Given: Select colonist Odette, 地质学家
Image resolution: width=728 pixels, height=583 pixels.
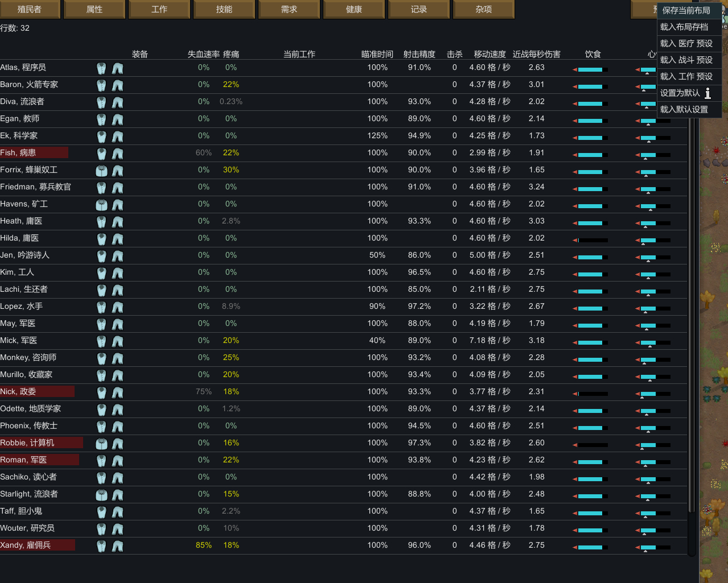Looking at the screenshot, I should coord(31,408).
